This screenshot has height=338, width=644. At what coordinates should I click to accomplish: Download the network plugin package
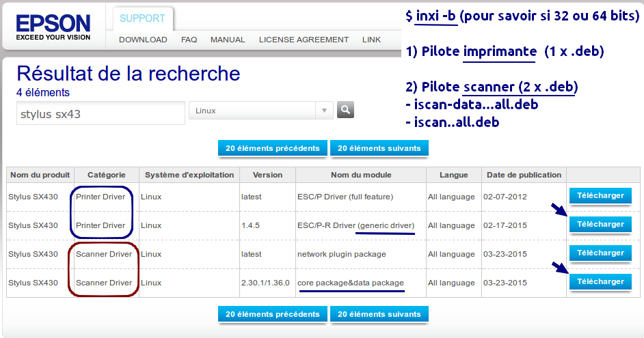pyautogui.click(x=600, y=253)
